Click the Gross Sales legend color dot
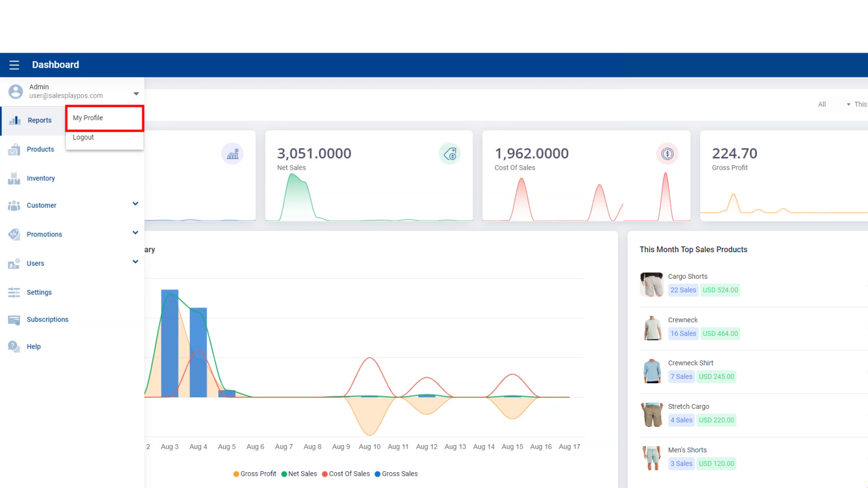This screenshot has width=868, height=488. 377,474
